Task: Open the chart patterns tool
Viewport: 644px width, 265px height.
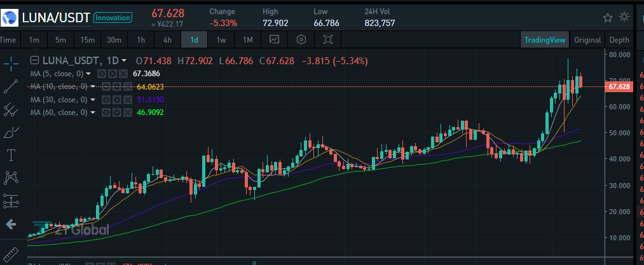Action: (11, 178)
